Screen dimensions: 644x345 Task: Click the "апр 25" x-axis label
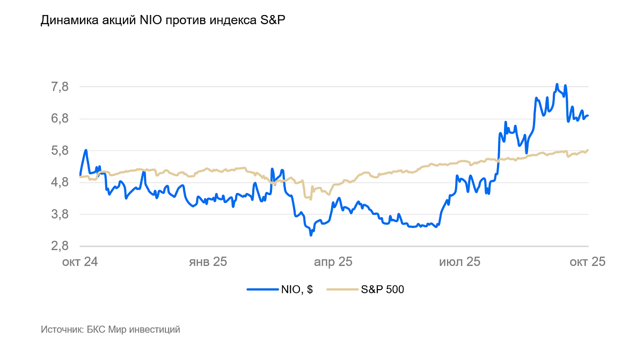click(333, 262)
